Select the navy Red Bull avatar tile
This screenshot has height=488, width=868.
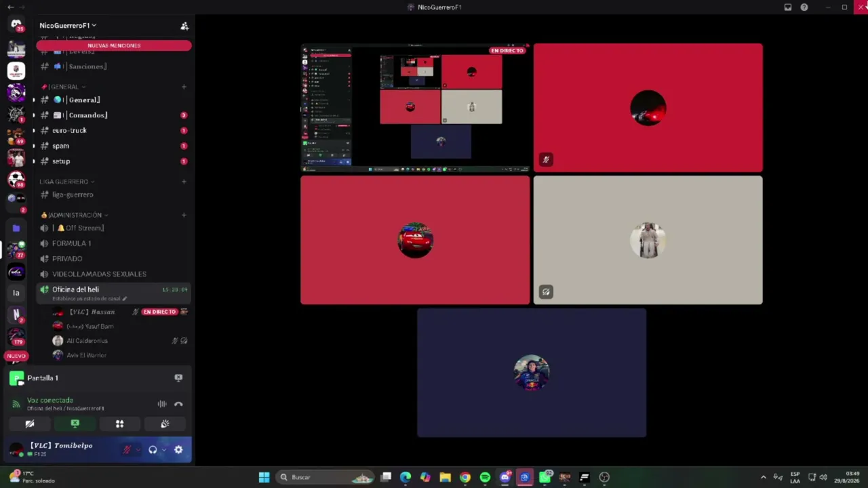[532, 373]
